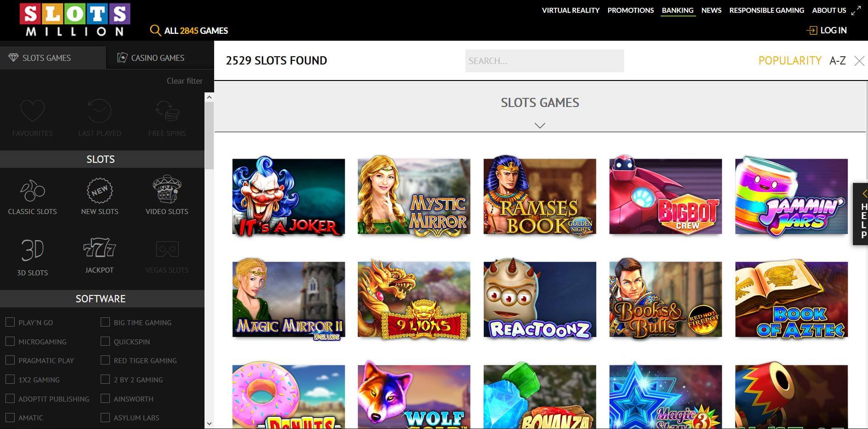Open the Promotions menu item
The image size is (868, 429).
click(630, 11)
